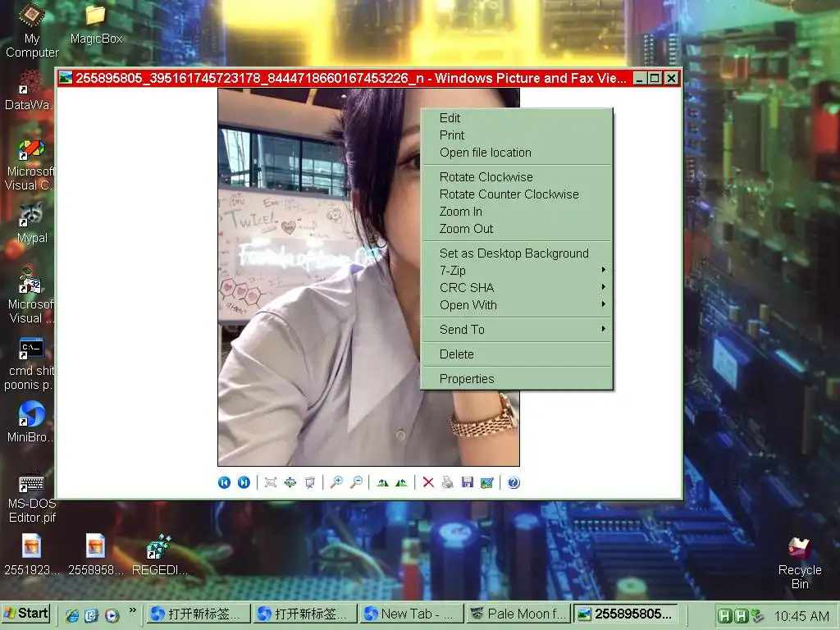Click the Actual Size toolbar icon
The width and height of the screenshot is (840, 630).
(290, 482)
